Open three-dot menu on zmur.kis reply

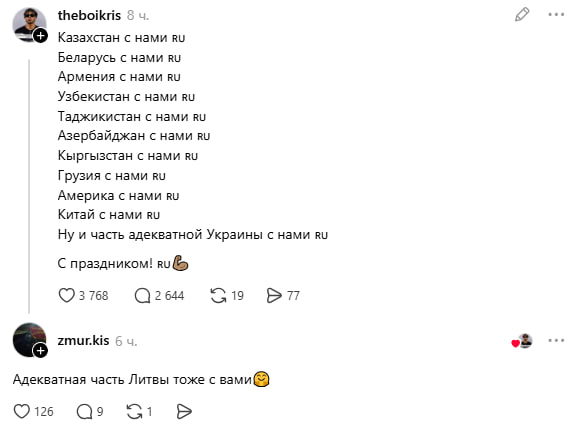[556, 340]
